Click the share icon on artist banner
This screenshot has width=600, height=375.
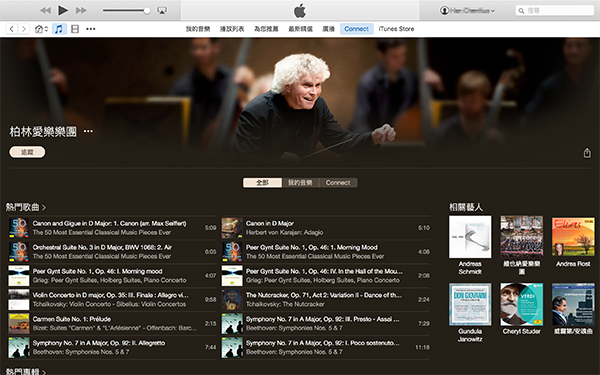587,153
